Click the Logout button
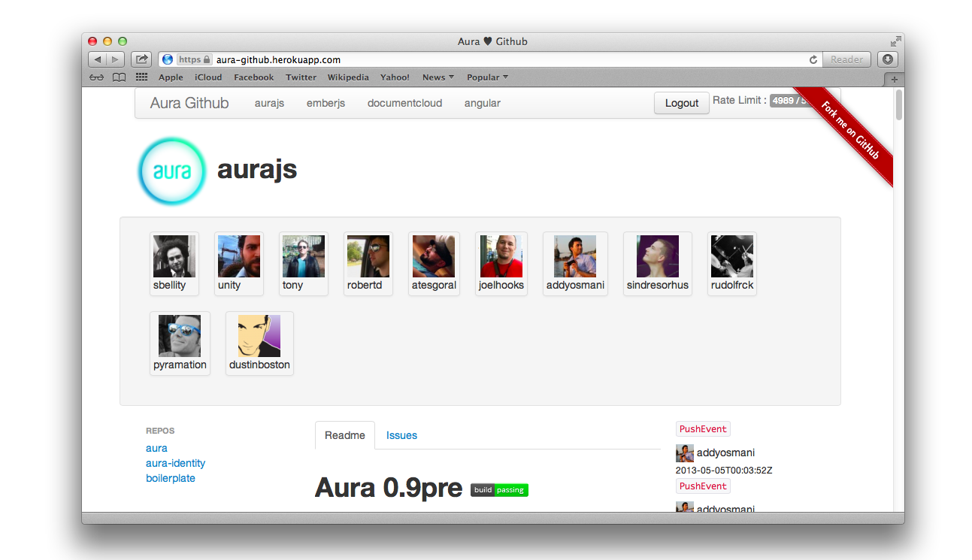This screenshot has height=560, width=972. [x=682, y=103]
